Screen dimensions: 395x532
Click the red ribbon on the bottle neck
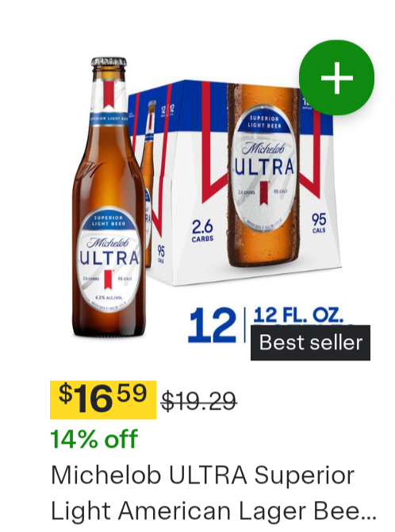[109, 95]
